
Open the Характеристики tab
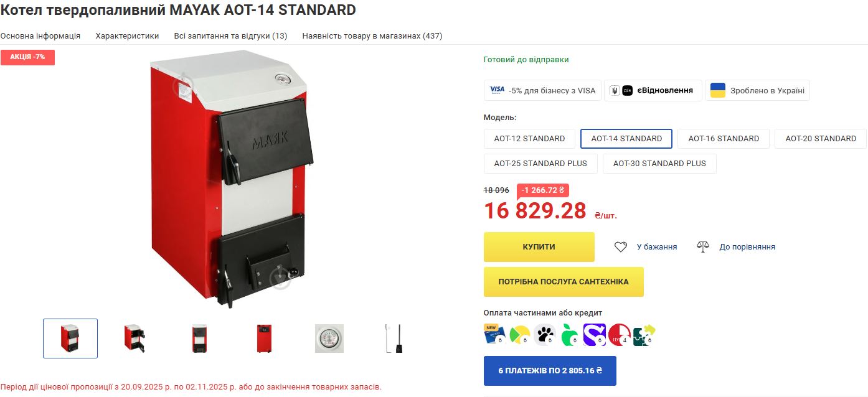[x=127, y=36]
